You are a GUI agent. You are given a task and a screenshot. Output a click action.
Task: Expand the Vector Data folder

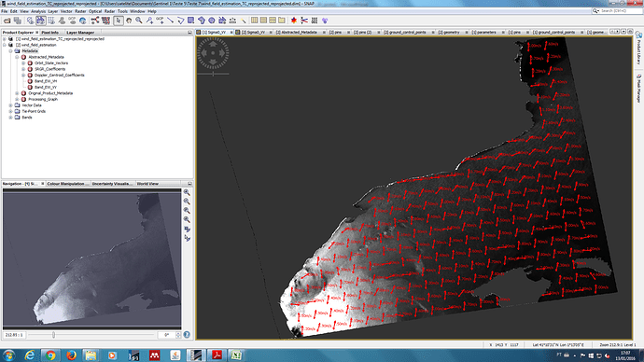(10, 105)
